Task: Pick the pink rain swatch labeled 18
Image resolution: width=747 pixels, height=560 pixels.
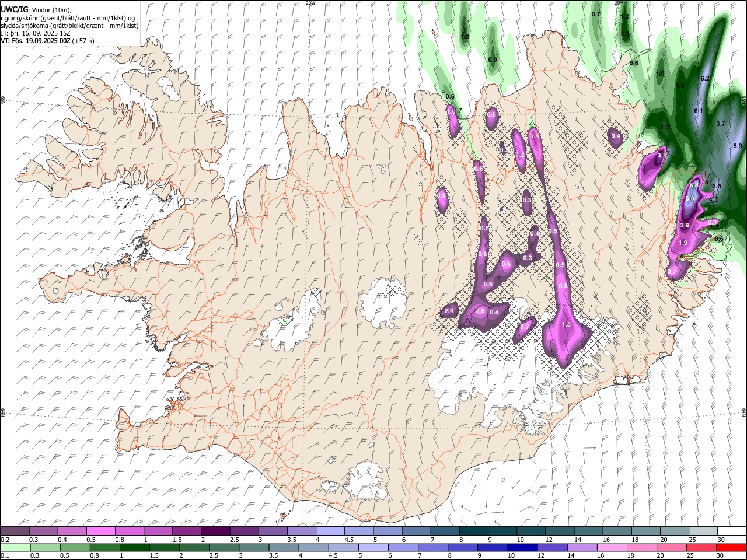Action: [642, 548]
